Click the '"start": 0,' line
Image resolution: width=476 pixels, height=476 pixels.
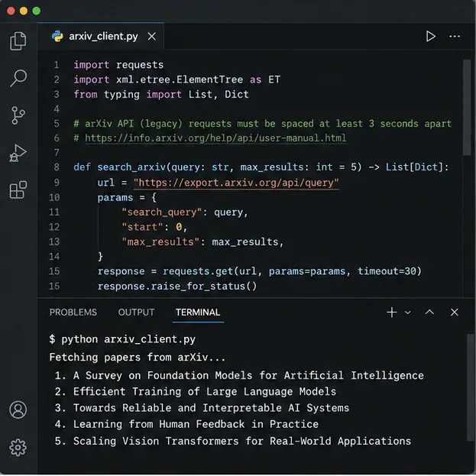154,227
